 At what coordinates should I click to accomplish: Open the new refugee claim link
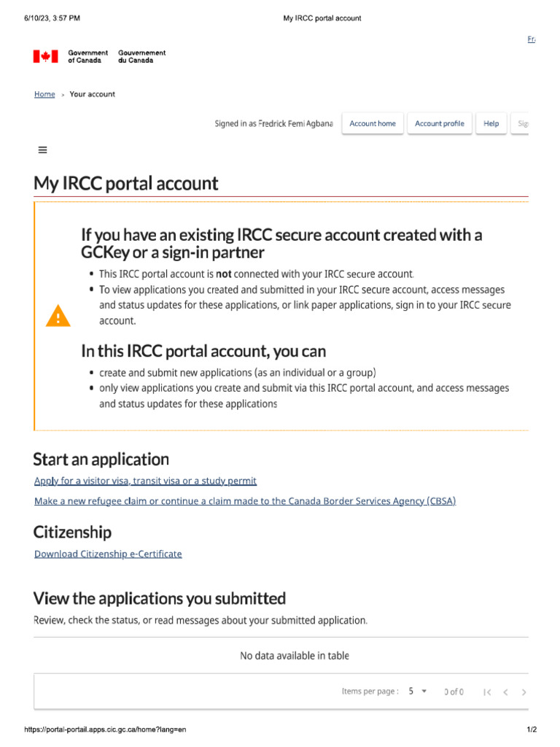245,501
